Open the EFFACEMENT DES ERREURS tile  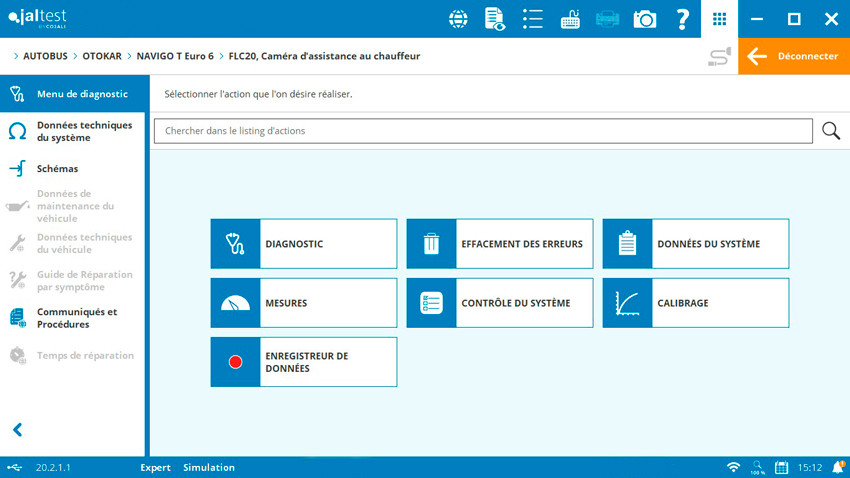tap(500, 243)
